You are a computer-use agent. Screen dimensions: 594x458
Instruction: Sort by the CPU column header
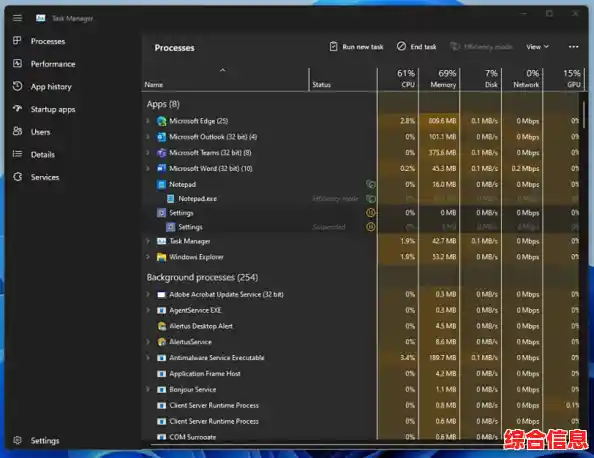pos(398,79)
